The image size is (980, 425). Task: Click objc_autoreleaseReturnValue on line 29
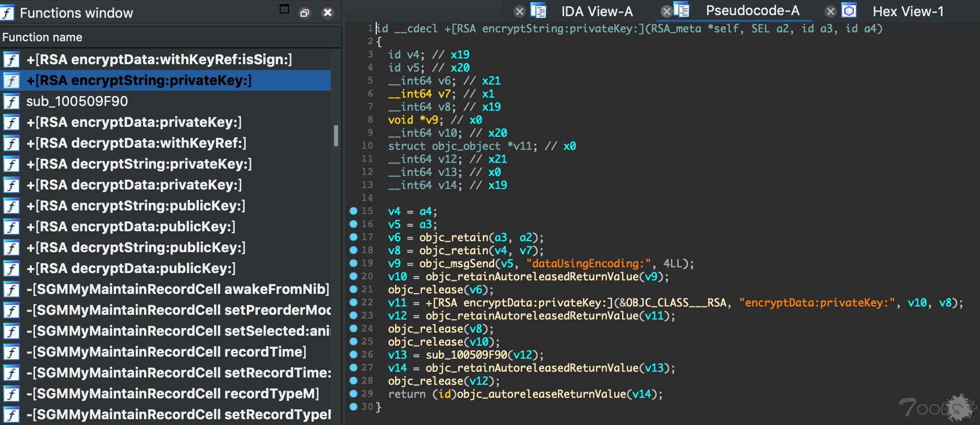541,394
